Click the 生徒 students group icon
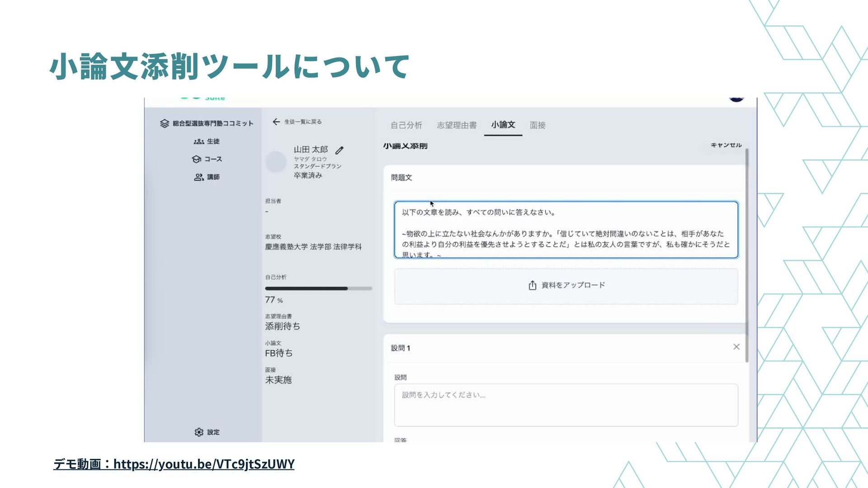Image resolution: width=868 pixels, height=488 pixels. click(x=199, y=141)
